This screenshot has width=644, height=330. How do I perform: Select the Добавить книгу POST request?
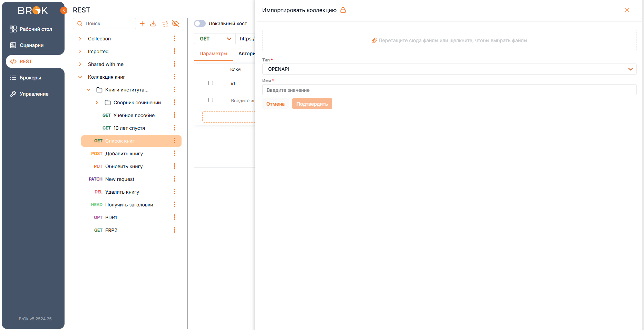coord(124,154)
